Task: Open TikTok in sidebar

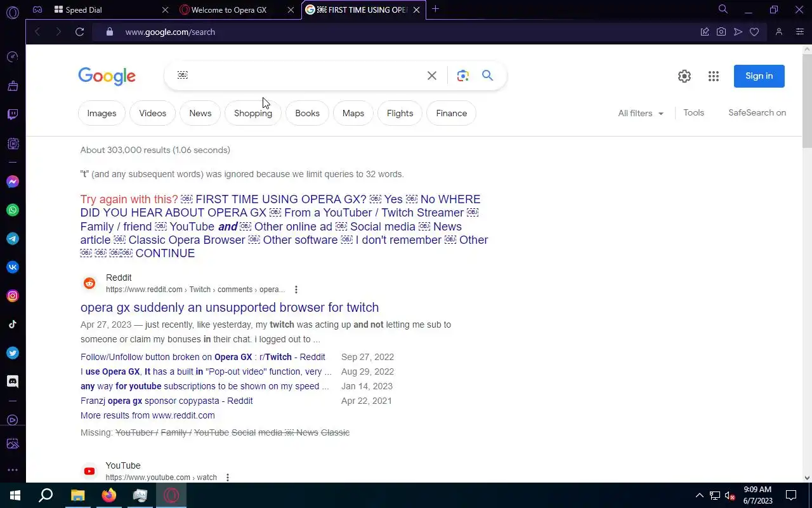Action: pyautogui.click(x=13, y=324)
